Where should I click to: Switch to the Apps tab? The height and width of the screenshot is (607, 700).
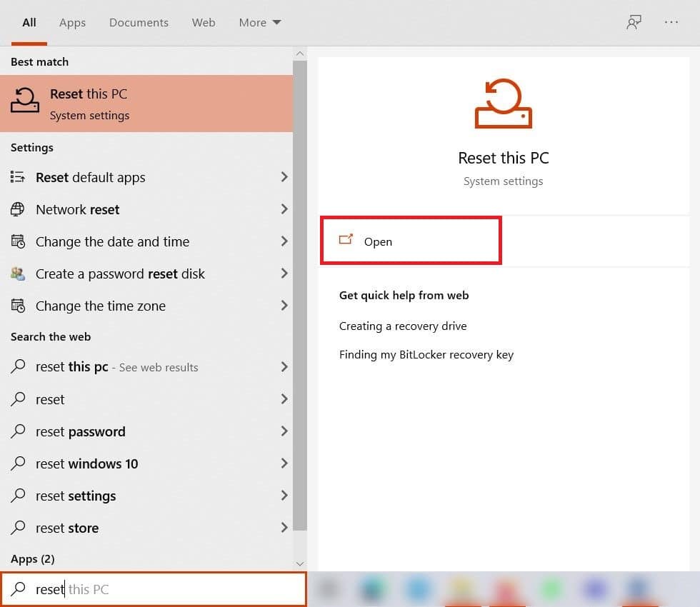click(x=72, y=23)
